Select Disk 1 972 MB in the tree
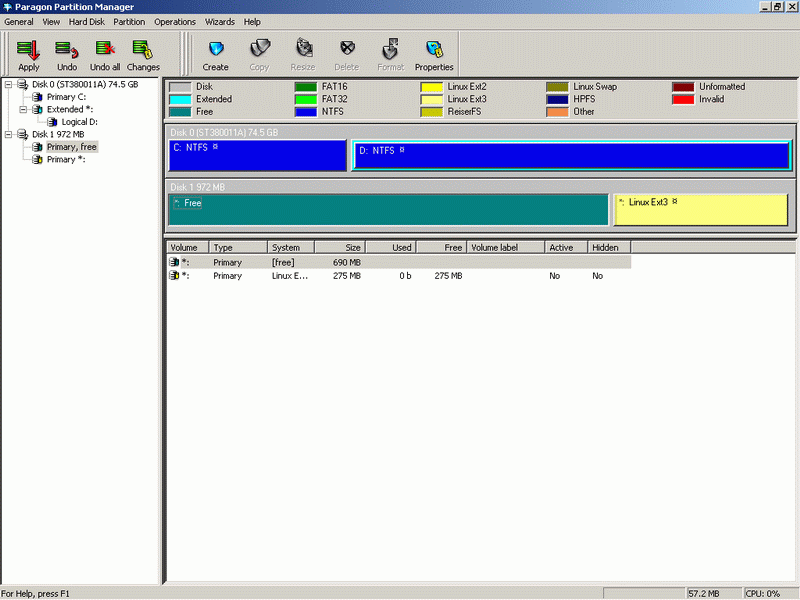This screenshot has height=600, width=800. pyautogui.click(x=58, y=134)
